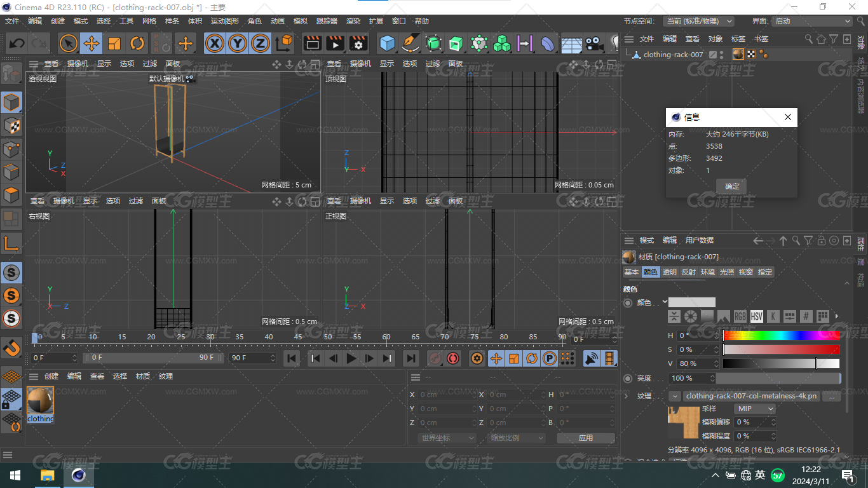Expand the 纹理 arrow dropdown
This screenshot has height=488, width=868.
(674, 396)
